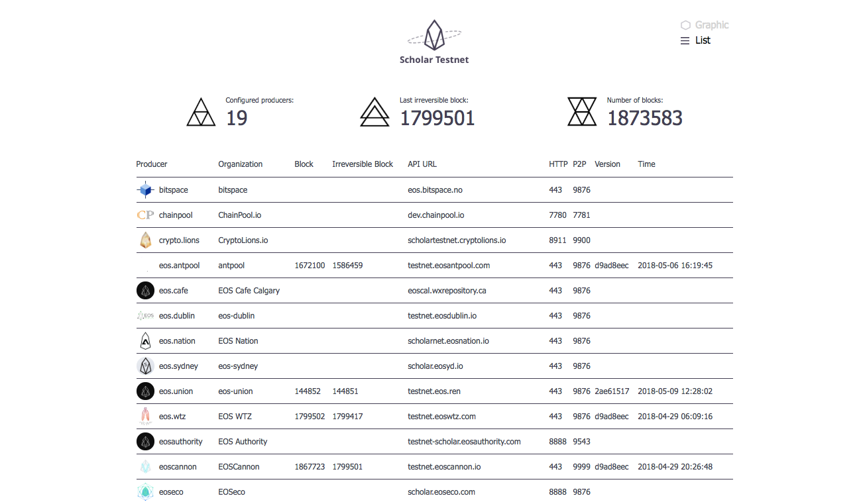Viewport: 861px width, 504px height.
Task: Open scholar.eosyd.io API URL
Action: (435, 366)
